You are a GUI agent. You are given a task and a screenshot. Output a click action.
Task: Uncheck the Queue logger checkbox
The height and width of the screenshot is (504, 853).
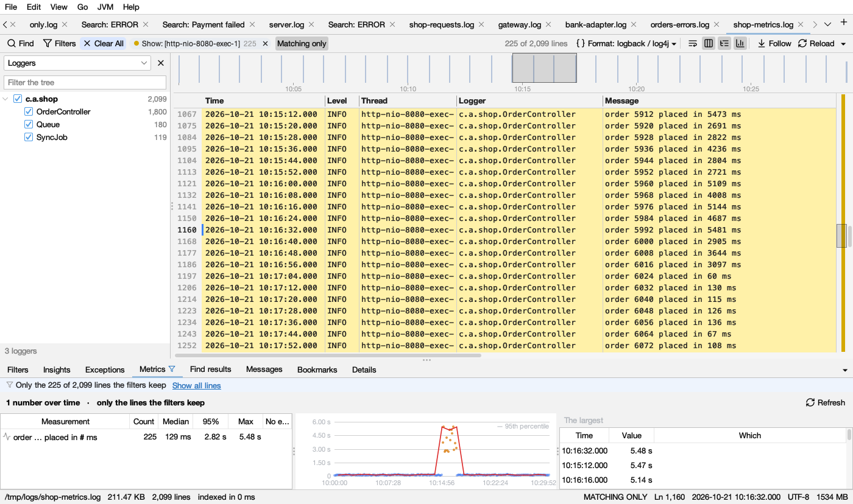coord(29,124)
